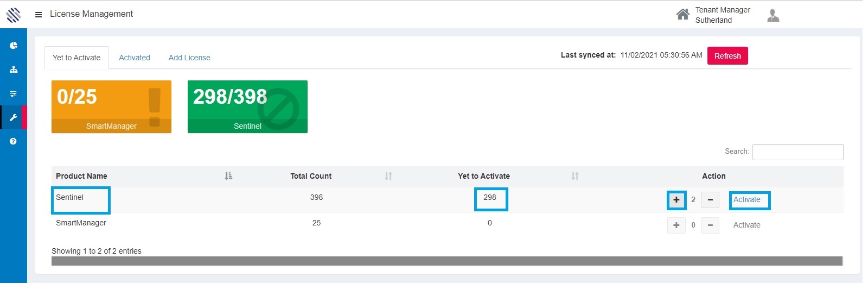This screenshot has width=868, height=283.
Task: Click Activate link for Sentinel row
Action: pos(747,199)
